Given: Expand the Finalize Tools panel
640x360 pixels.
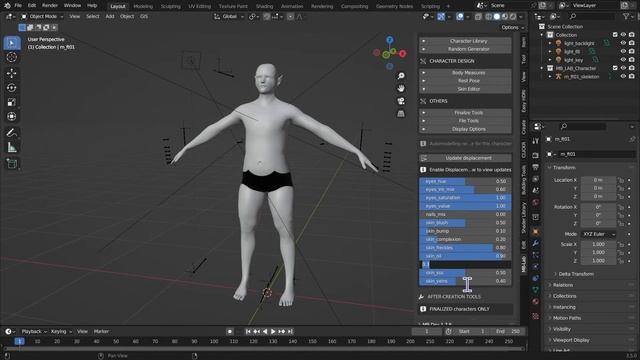Looking at the screenshot, I should (465, 113).
